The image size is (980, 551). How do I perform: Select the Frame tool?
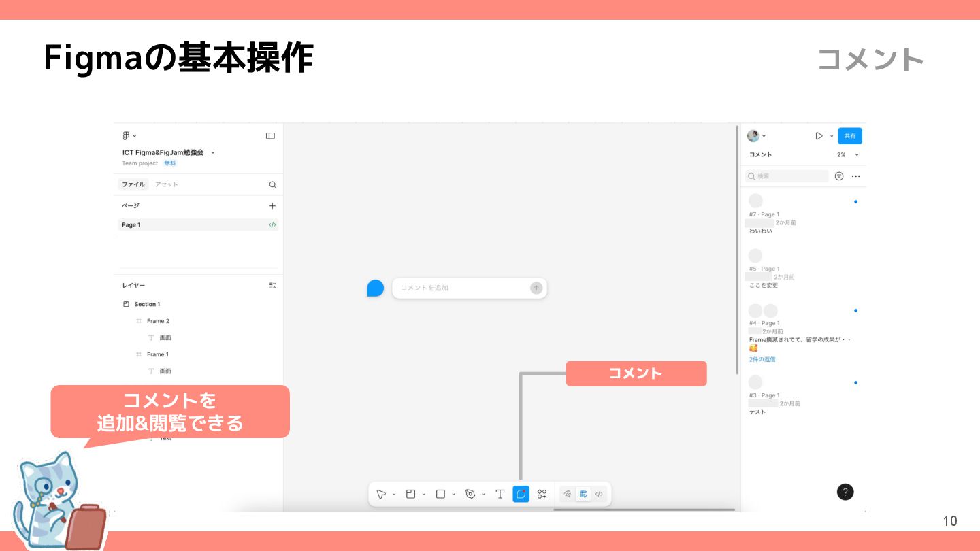click(410, 495)
